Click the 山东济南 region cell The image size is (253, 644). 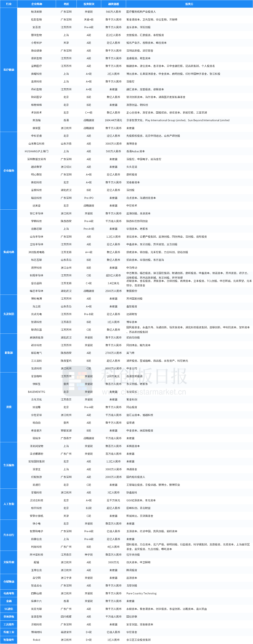coord(66,144)
